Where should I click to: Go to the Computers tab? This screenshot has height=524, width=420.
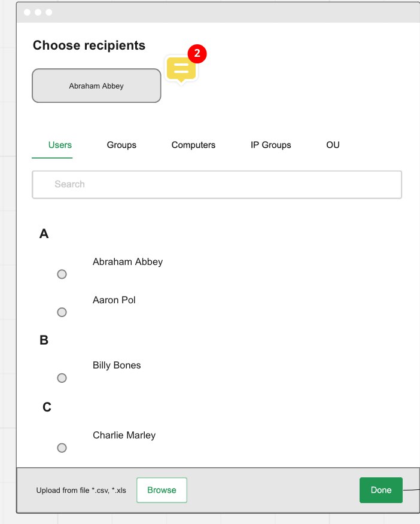[x=193, y=145]
